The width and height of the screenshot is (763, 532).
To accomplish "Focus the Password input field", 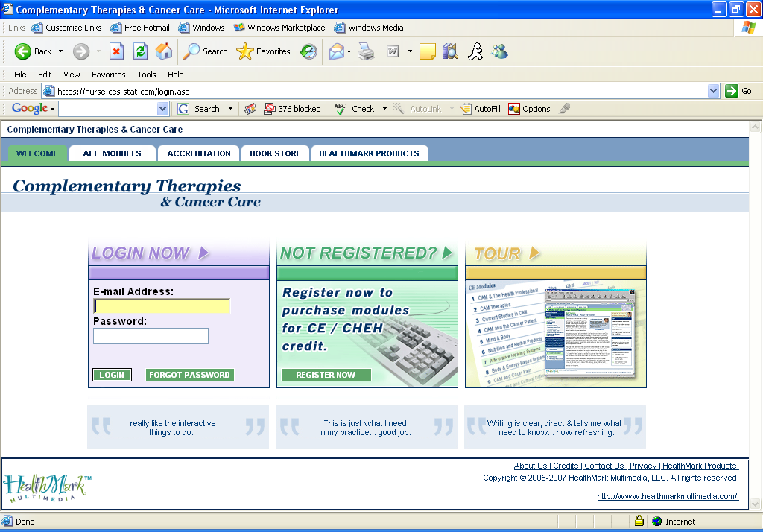I will [151, 336].
